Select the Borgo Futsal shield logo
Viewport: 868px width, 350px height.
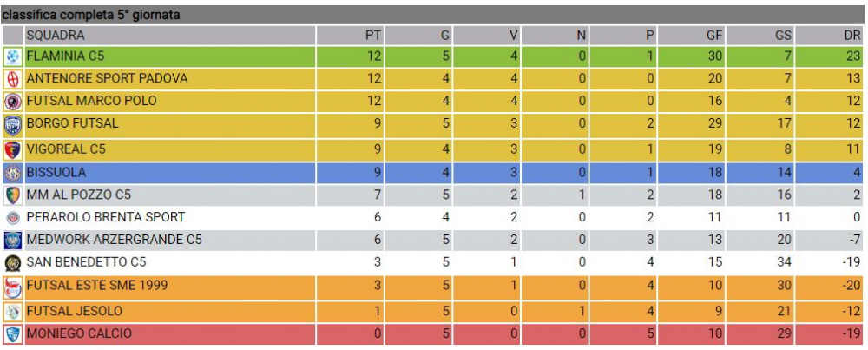point(12,126)
